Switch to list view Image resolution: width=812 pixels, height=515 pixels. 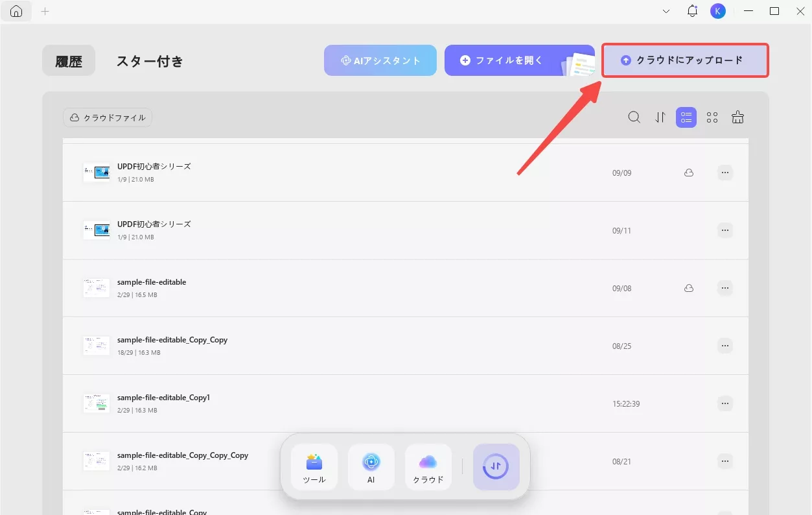[x=686, y=117]
